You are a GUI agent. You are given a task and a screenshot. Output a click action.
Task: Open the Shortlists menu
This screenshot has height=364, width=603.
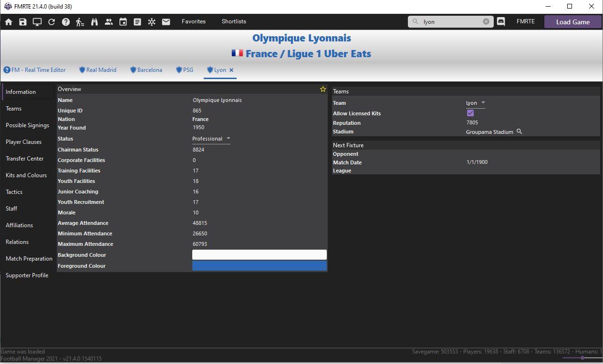234,21
